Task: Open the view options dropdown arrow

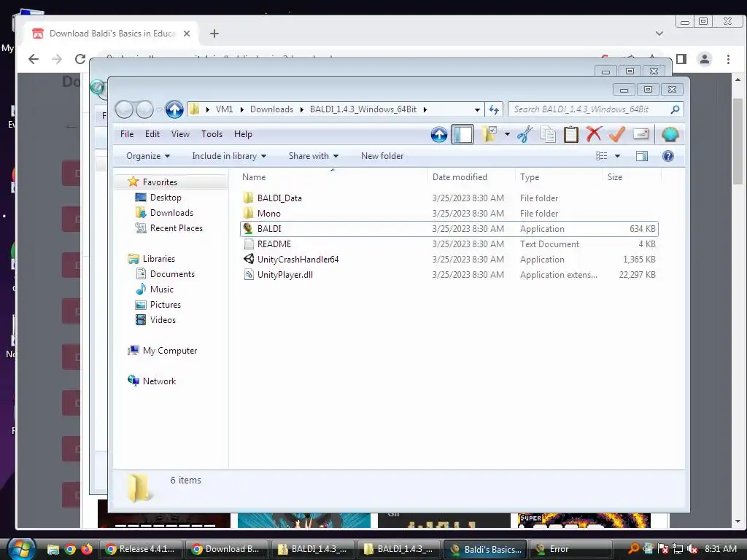Action: [617, 156]
